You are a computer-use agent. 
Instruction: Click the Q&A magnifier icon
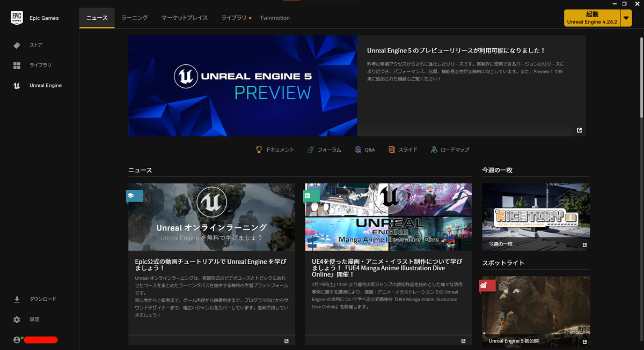coord(358,150)
